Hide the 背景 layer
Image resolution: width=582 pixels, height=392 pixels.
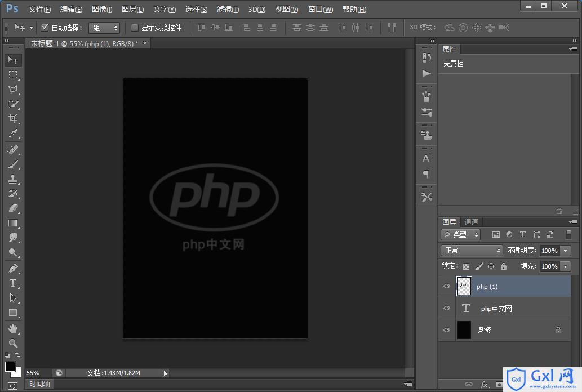447,330
